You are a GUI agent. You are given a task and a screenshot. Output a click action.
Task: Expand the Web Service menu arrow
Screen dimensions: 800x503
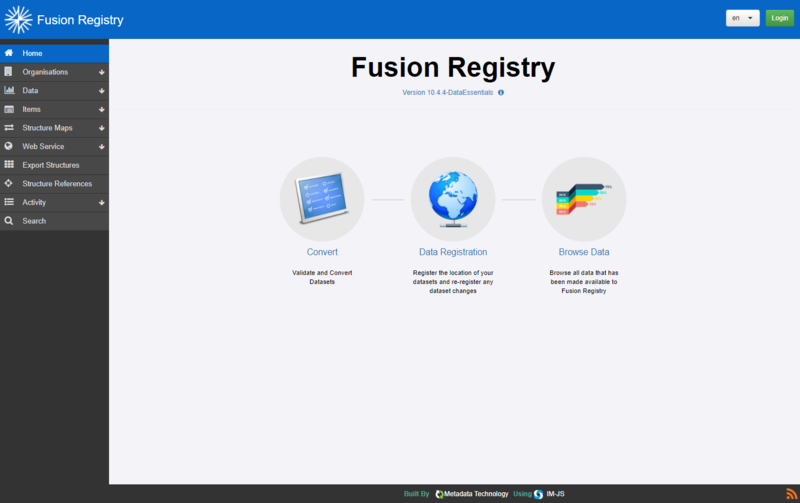pos(102,146)
